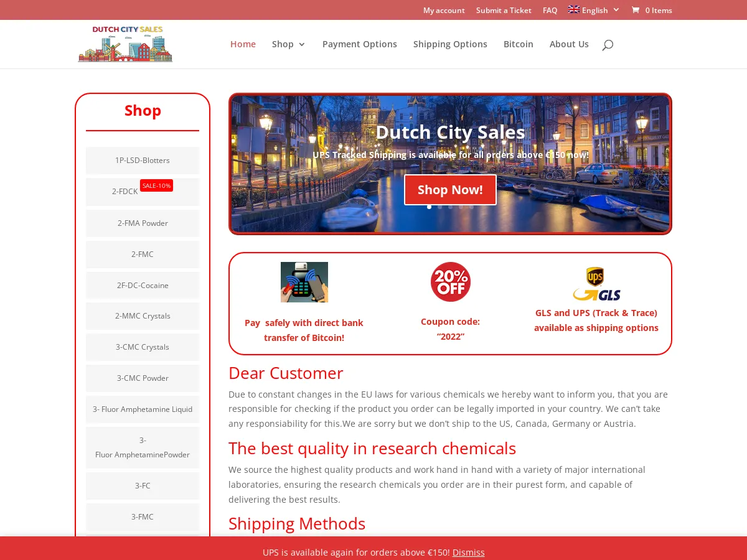This screenshot has height=560, width=747.
Task: Click the 20% OFF coupon badge
Action: click(x=450, y=281)
